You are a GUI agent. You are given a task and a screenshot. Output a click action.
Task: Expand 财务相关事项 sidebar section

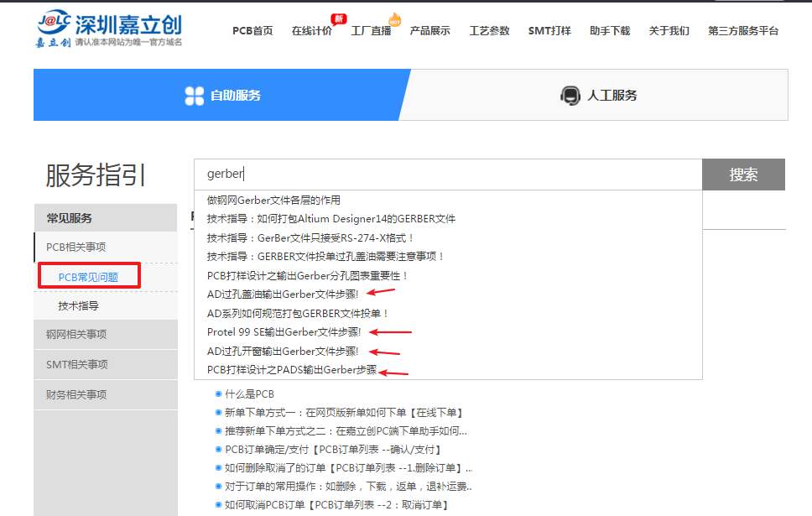pyautogui.click(x=76, y=394)
